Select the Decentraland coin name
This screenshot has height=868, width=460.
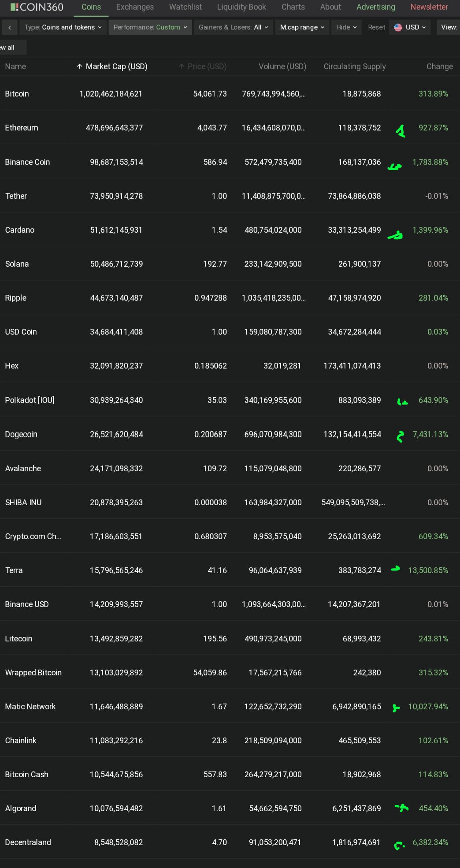28,842
